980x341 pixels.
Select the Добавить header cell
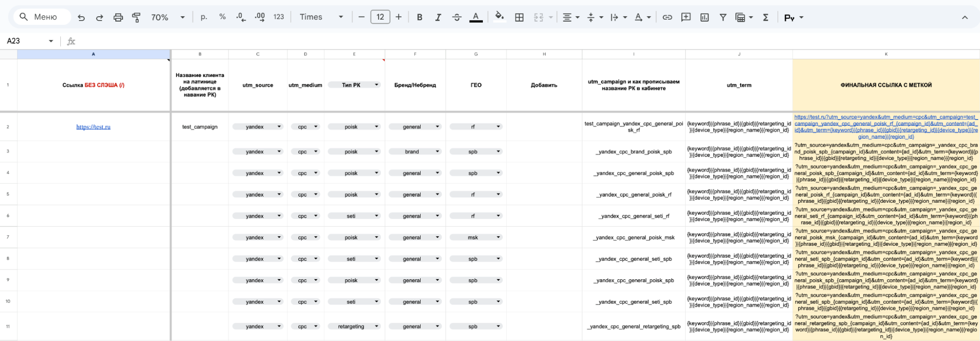[x=544, y=85]
